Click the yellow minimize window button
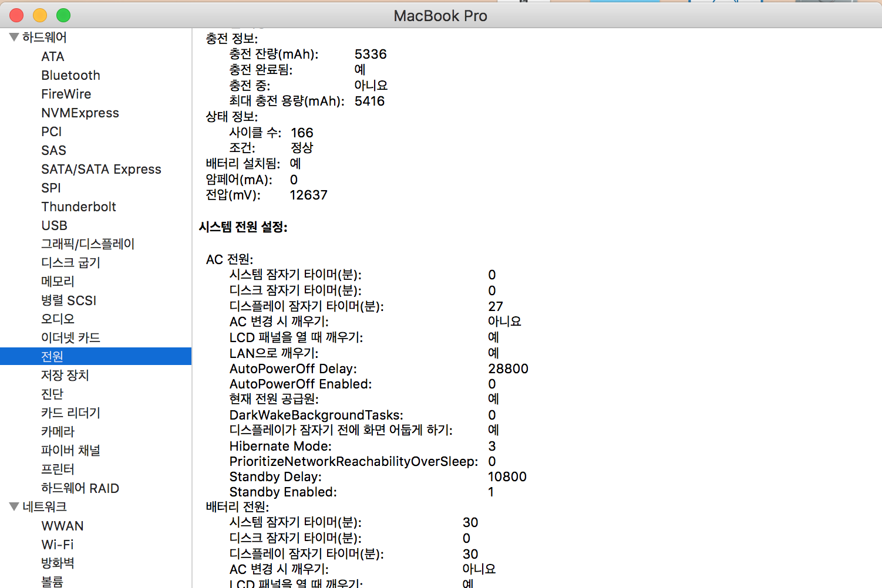Image resolution: width=882 pixels, height=588 pixels. coord(40,15)
